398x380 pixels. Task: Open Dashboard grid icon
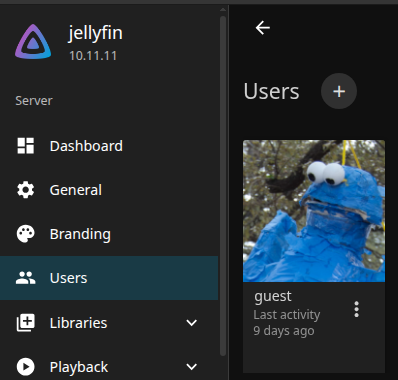click(26, 146)
